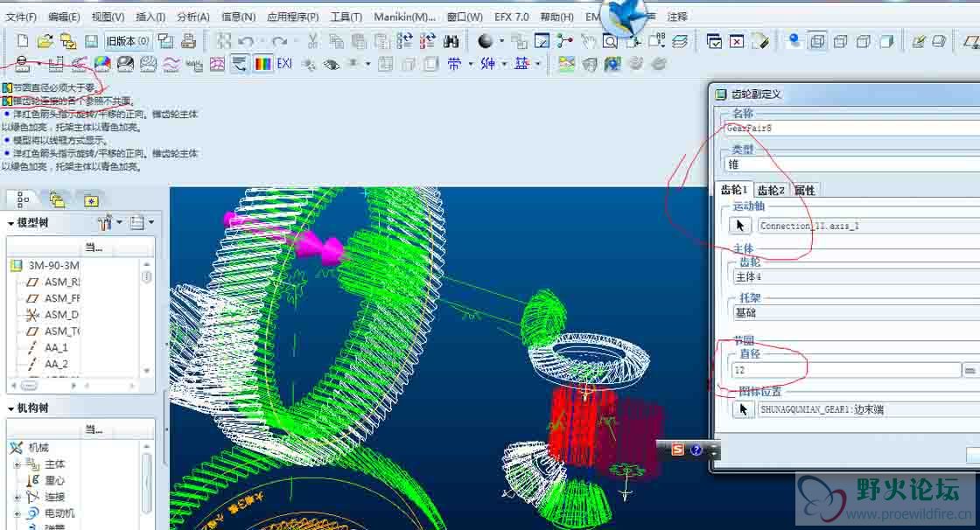Click the 名称 field containing GearPair8
Screen dimensions: 980x530
coord(851,128)
